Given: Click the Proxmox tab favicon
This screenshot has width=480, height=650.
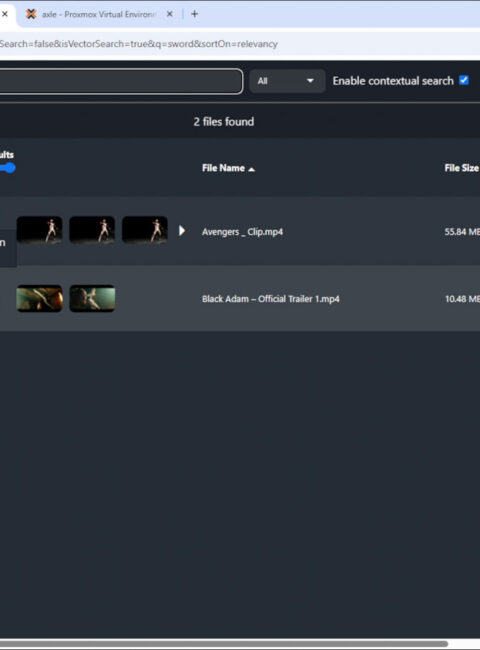Looking at the screenshot, I should tap(31, 14).
